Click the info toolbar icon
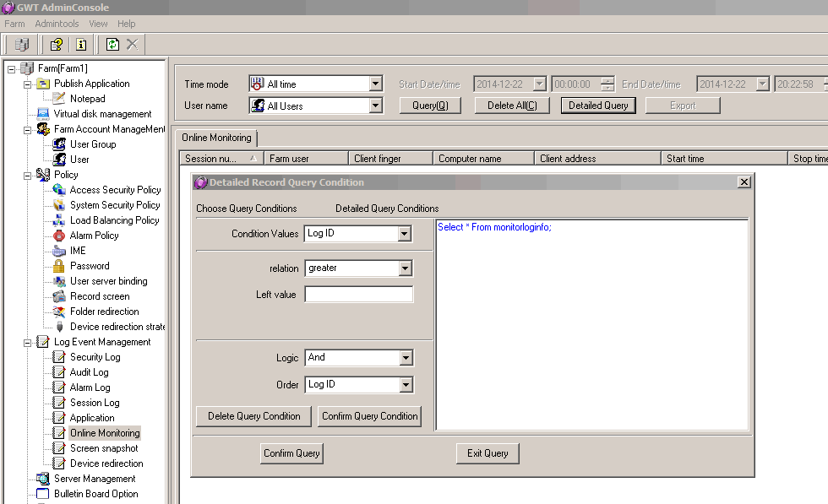The height and width of the screenshot is (504, 828). pyautogui.click(x=81, y=45)
